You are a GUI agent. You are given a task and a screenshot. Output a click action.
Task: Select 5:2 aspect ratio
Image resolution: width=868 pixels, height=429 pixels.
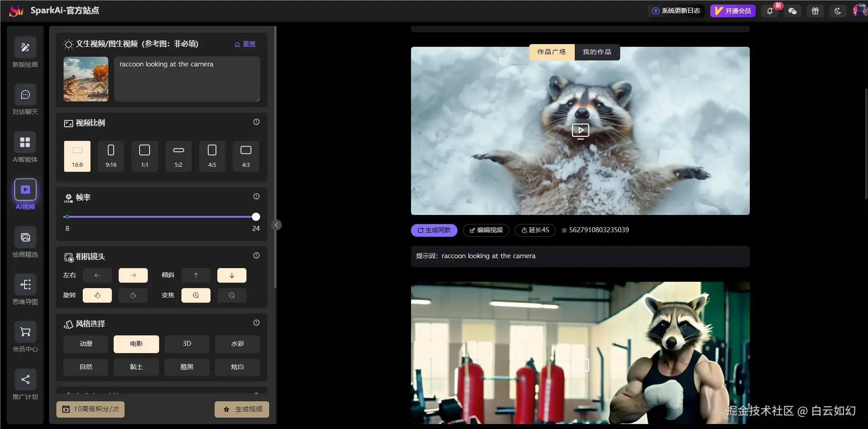click(x=179, y=156)
